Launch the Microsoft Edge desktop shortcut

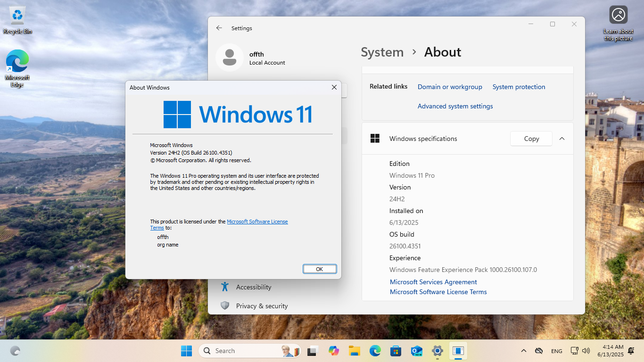tap(17, 68)
